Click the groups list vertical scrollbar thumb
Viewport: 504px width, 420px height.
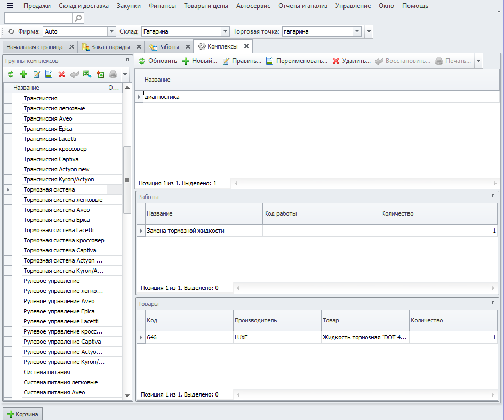pos(127,180)
